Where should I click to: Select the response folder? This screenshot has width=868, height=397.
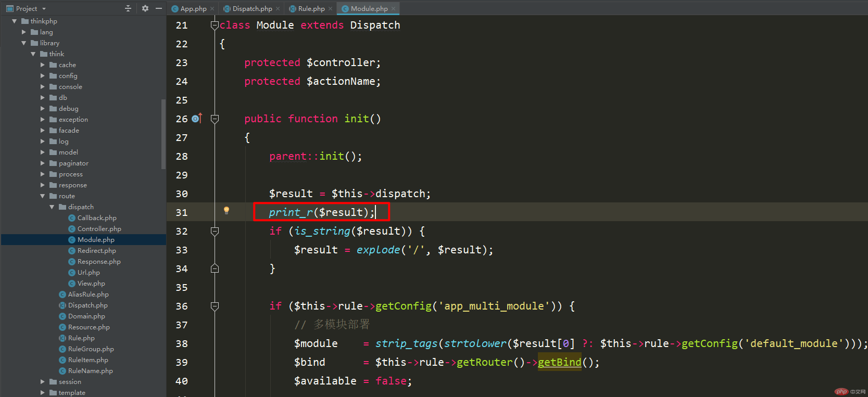coord(72,185)
